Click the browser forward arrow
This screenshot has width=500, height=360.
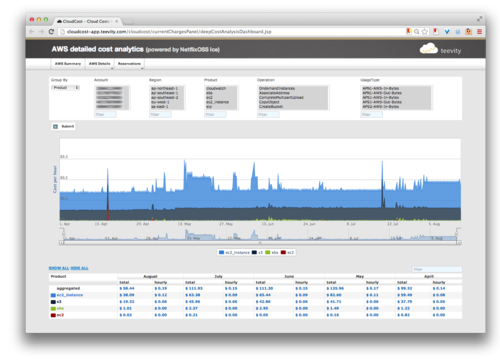[41, 32]
